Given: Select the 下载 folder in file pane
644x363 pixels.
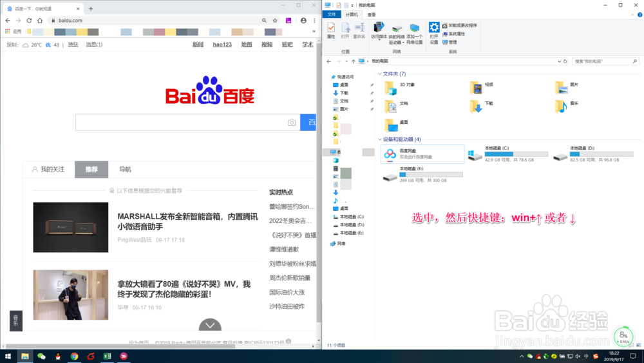Looking at the screenshot, I should [481, 107].
